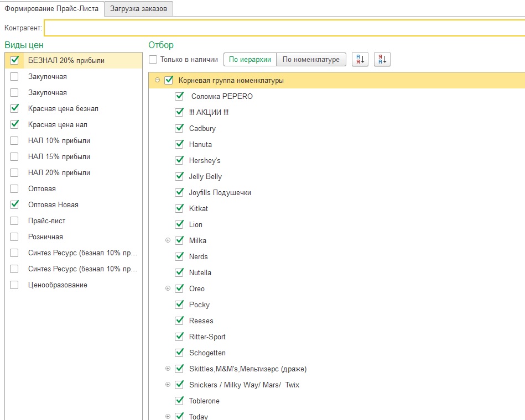Viewport: 525px width, 420px height.
Task: Select the 'Toblerone' row in the tree
Action: [204, 401]
